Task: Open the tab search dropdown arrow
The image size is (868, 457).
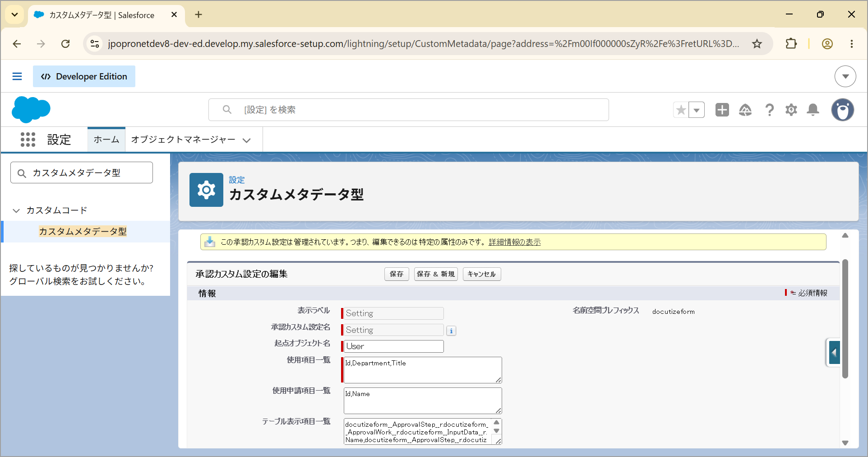Action: tap(14, 14)
